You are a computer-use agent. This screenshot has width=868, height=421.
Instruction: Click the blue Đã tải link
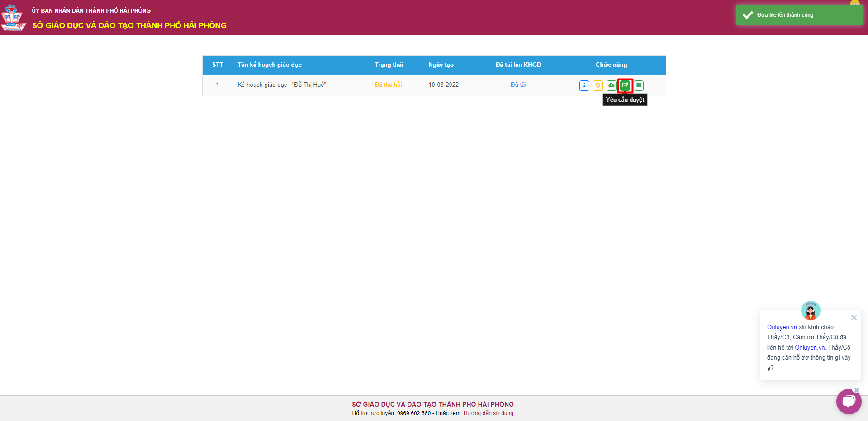[518, 85]
